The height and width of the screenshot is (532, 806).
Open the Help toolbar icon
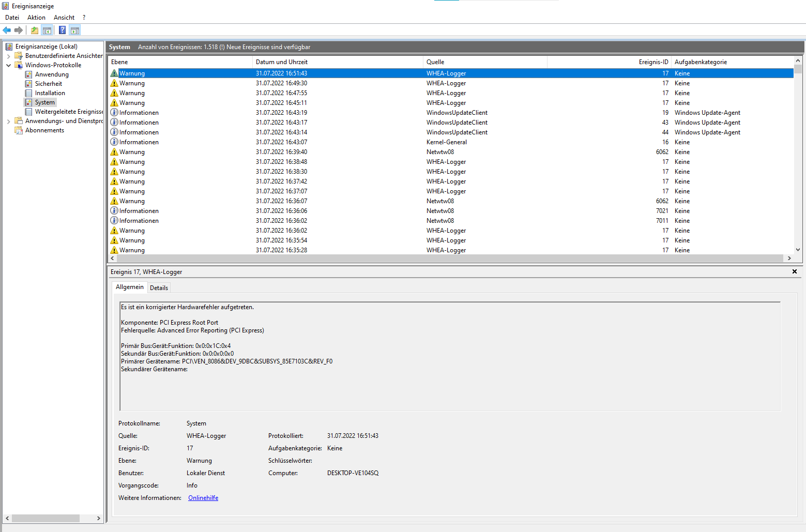[63, 30]
